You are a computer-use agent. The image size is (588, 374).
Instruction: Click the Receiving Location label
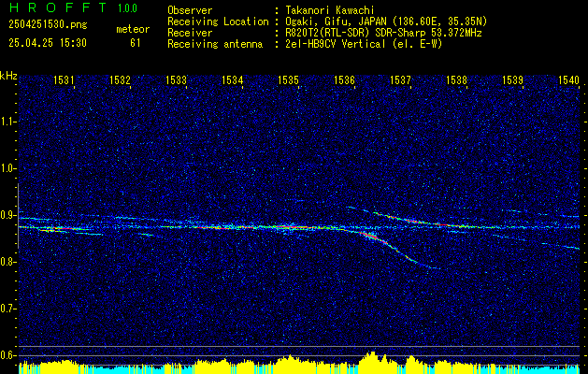point(218,22)
